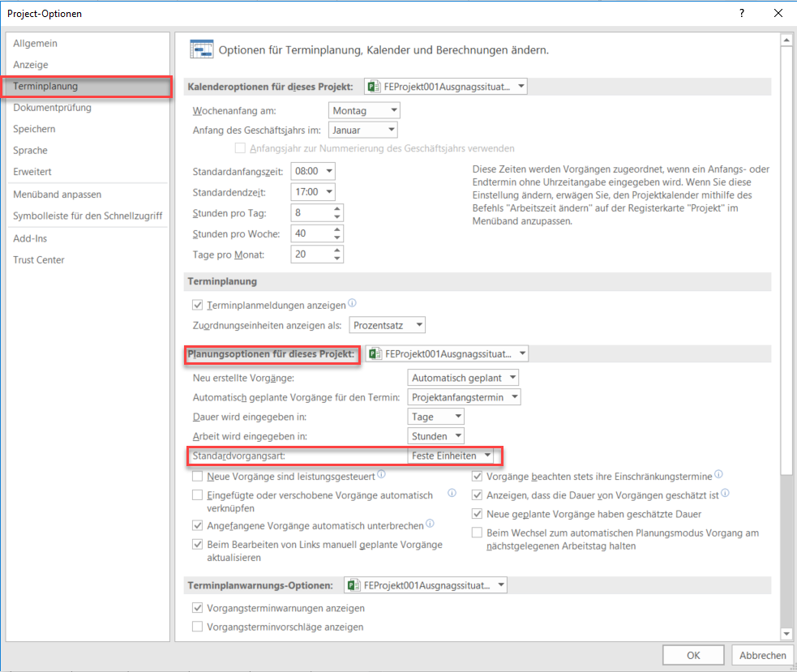
Task: Increase Stunden pro Tag with up arrow
Action: tap(337, 208)
